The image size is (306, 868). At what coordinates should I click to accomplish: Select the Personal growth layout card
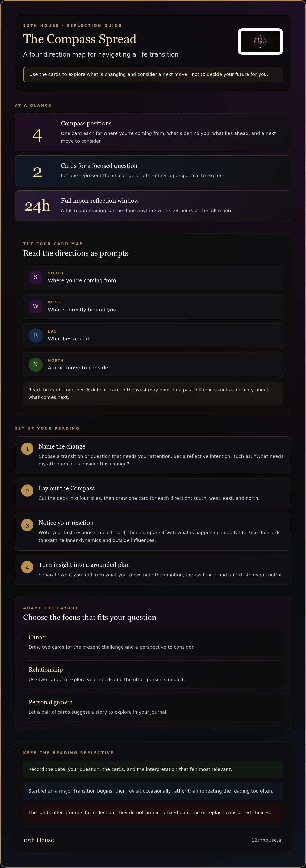tap(153, 707)
